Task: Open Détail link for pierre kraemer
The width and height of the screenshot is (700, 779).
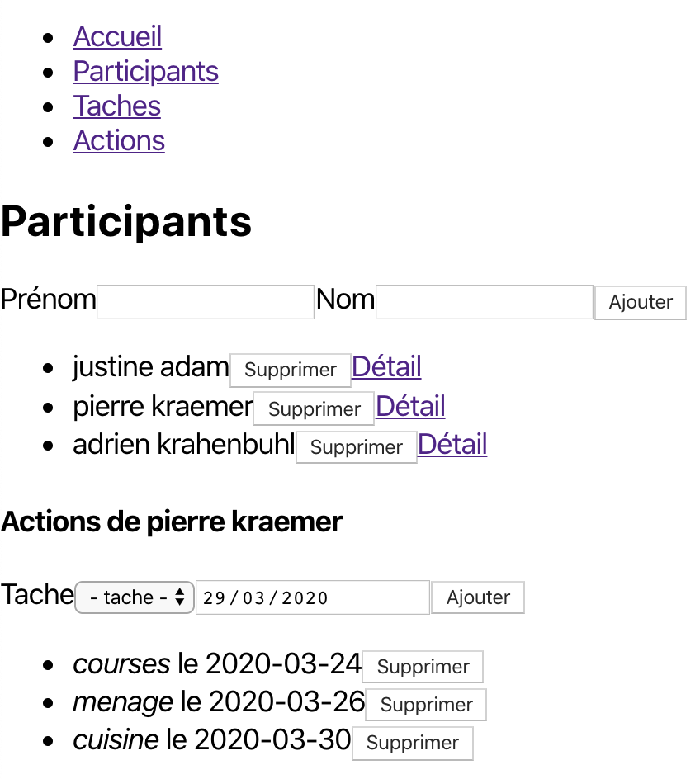Action: click(x=410, y=407)
